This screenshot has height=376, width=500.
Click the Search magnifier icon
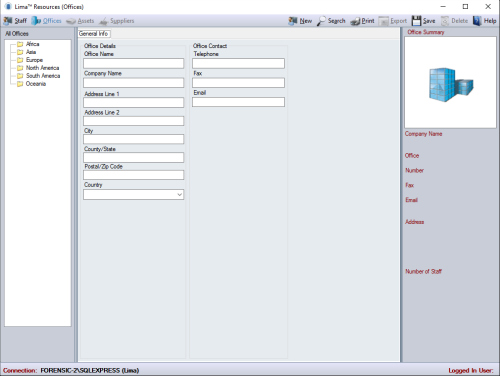[321, 21]
